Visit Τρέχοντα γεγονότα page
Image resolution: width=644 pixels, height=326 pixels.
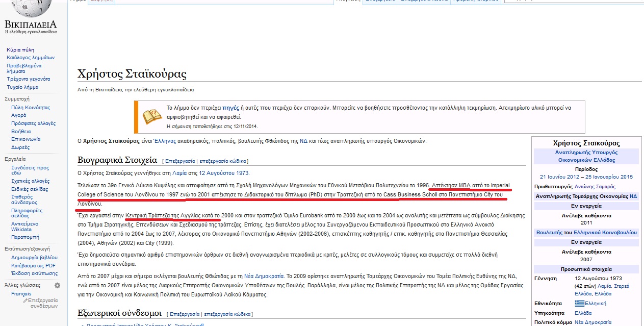tap(29, 79)
